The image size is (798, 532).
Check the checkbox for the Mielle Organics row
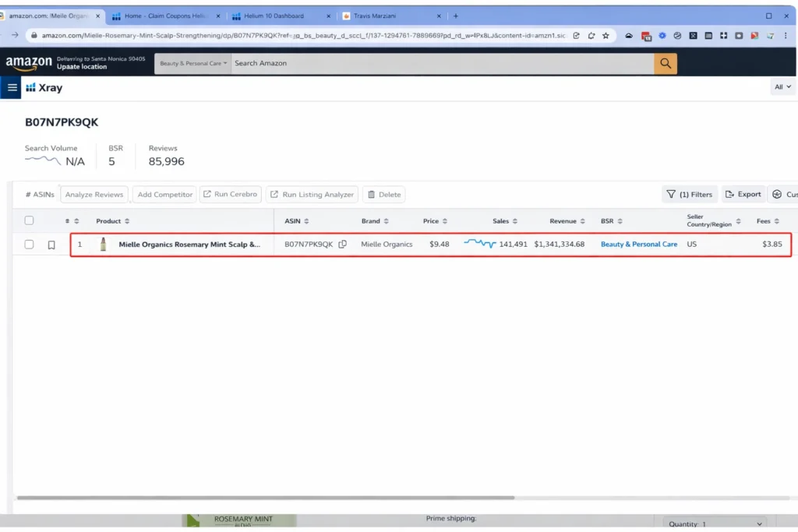click(x=29, y=244)
